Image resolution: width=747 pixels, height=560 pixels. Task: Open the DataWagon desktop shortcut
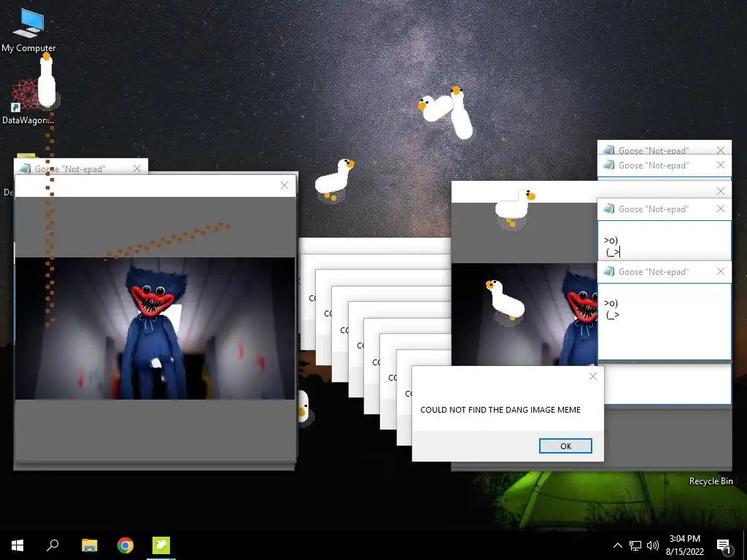coord(28,102)
